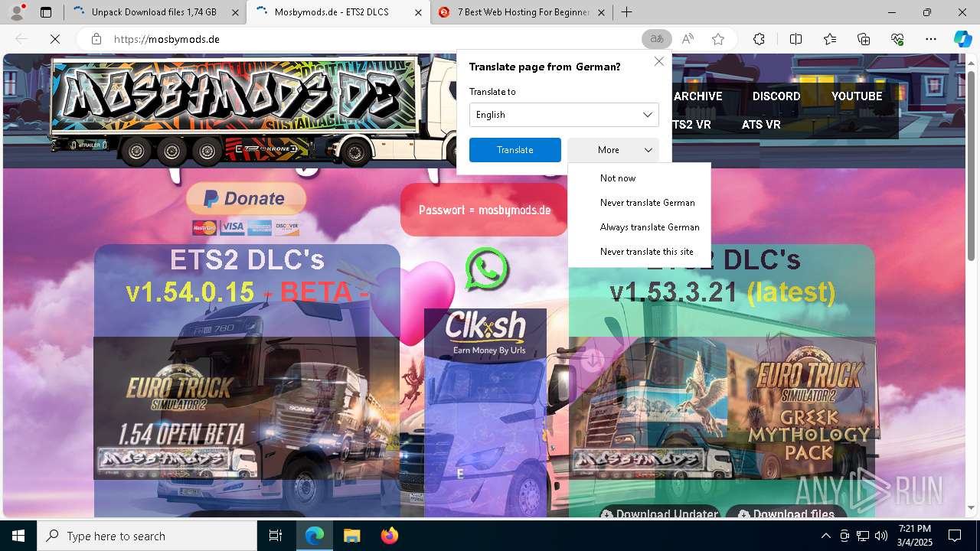Screen dimensions: 980x551
Task: Open the Favorites list icon
Action: (x=830, y=39)
